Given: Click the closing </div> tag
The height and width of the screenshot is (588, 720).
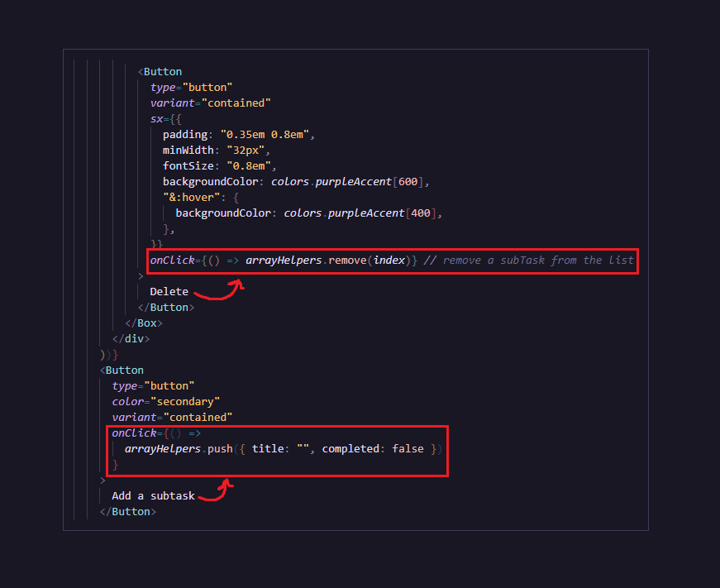Looking at the screenshot, I should pyautogui.click(x=131, y=339).
